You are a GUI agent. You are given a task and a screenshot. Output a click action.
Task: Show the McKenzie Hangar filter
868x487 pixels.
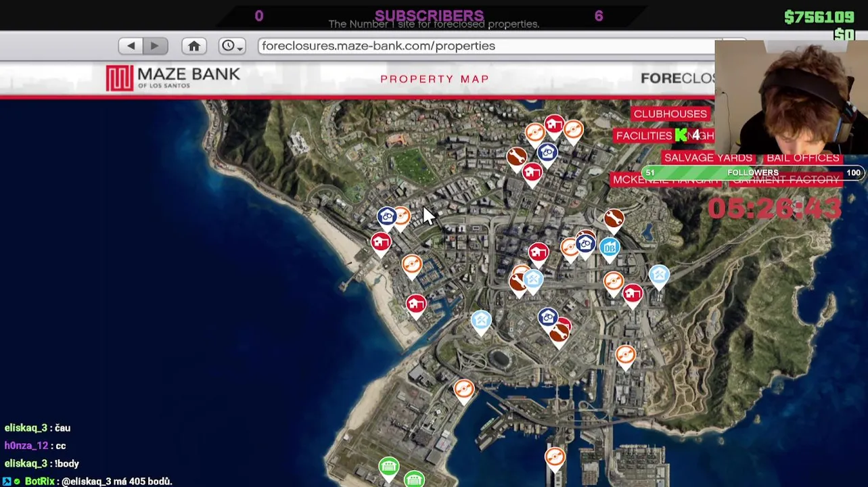click(666, 180)
